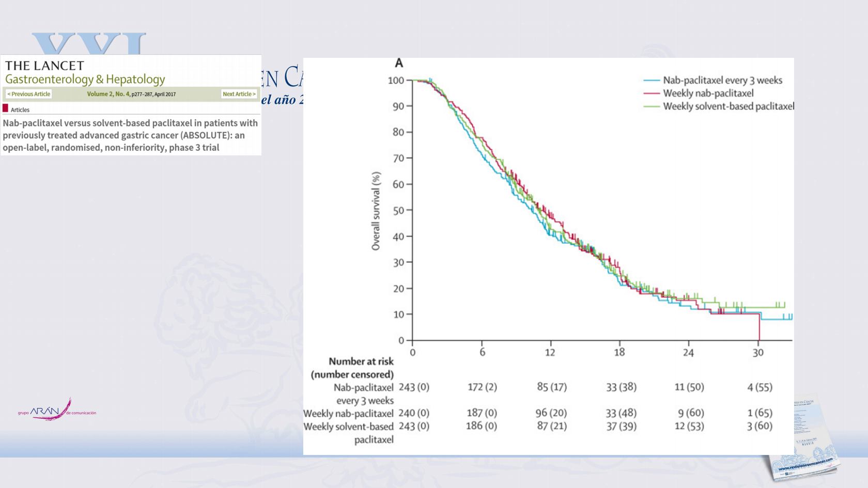Open the Volume 2, No. 4 link
The width and height of the screenshot is (868, 488).
[109, 94]
